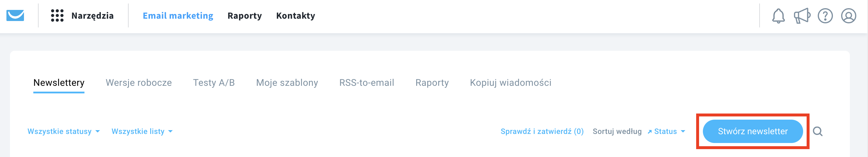Open Raporty in the top navigation
Screen dimensions: 868x157
click(245, 16)
